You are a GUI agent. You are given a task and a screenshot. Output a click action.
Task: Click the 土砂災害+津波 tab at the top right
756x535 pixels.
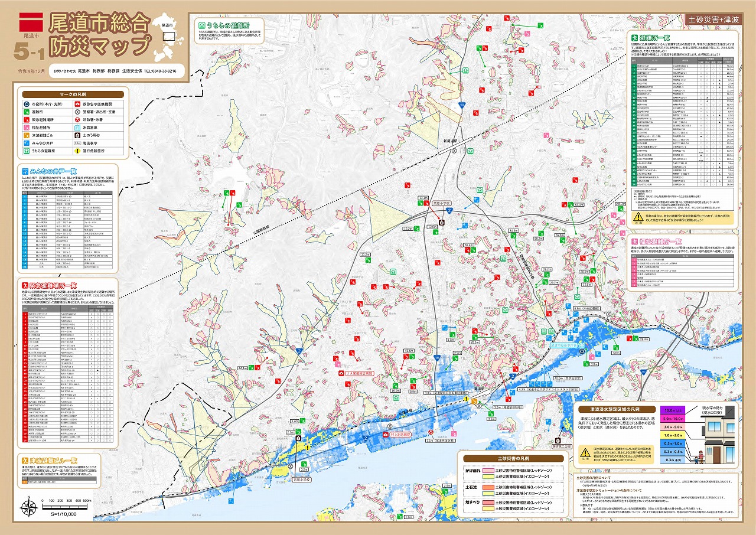pos(712,18)
